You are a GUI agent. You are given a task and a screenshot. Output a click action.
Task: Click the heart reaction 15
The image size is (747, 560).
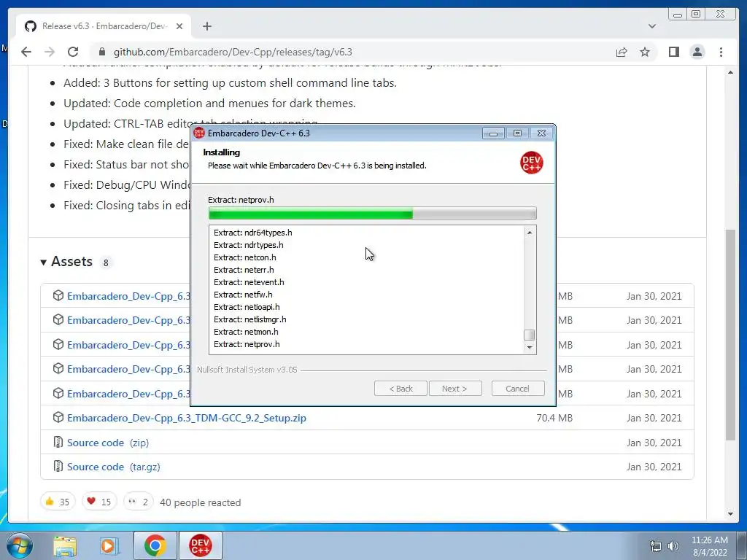tap(99, 502)
